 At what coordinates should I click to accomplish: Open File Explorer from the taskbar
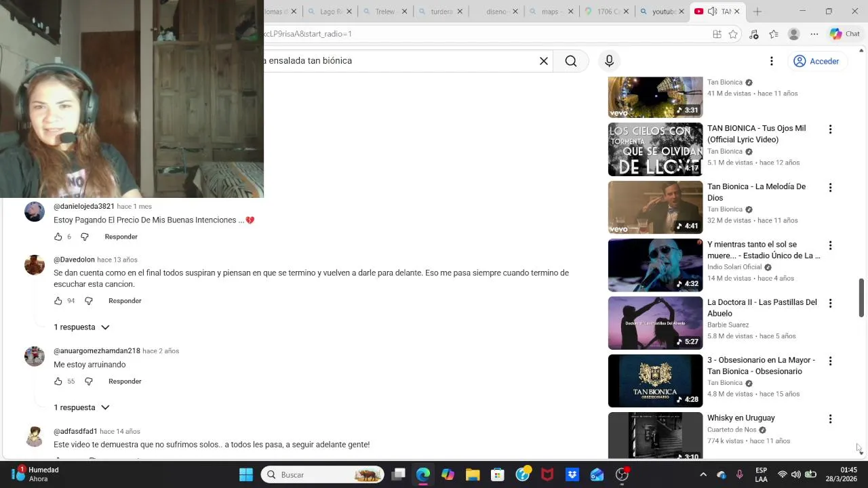(473, 474)
